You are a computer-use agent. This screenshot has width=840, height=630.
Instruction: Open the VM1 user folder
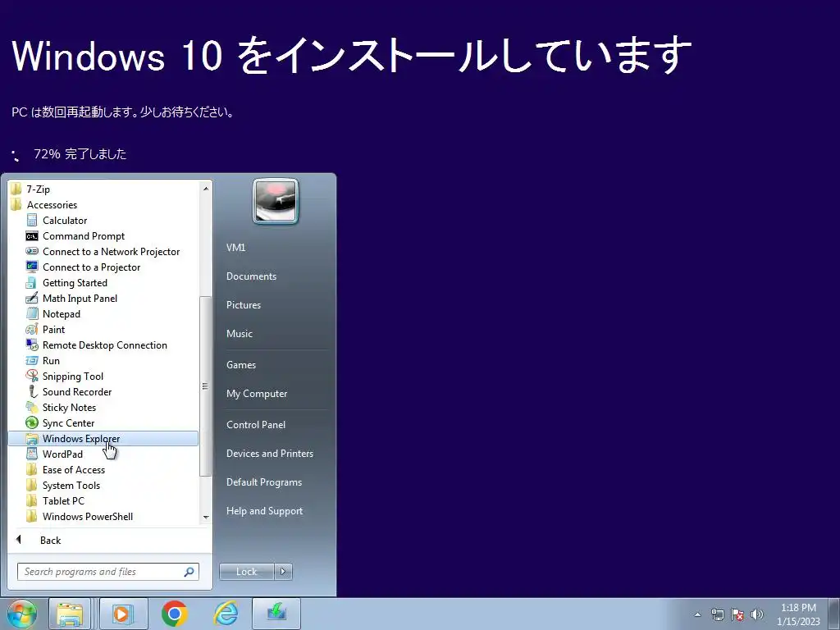pyautogui.click(x=235, y=248)
